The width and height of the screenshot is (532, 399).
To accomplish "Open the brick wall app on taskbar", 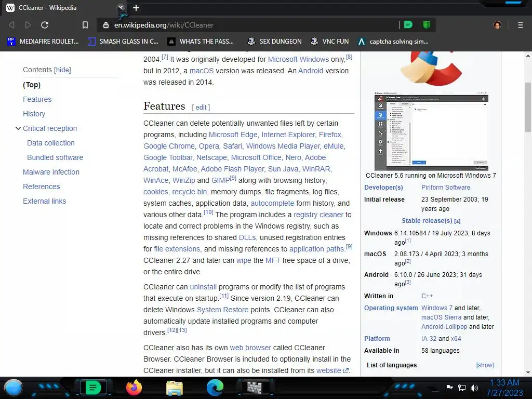I will (255, 388).
